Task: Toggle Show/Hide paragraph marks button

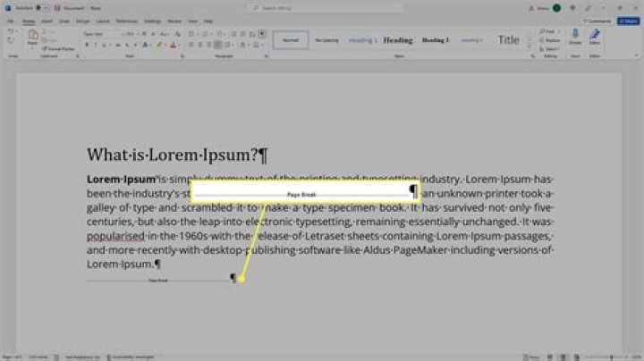Action: coord(262,34)
